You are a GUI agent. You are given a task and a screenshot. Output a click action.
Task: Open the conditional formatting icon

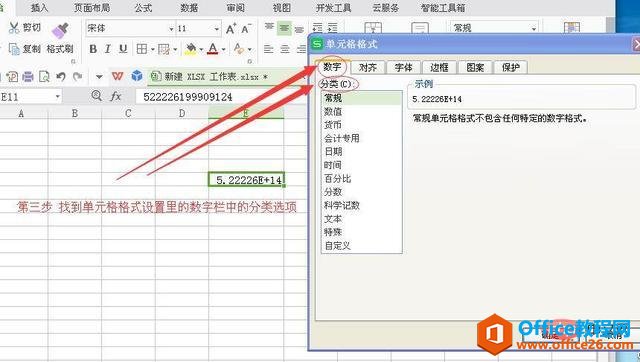[x=572, y=27]
